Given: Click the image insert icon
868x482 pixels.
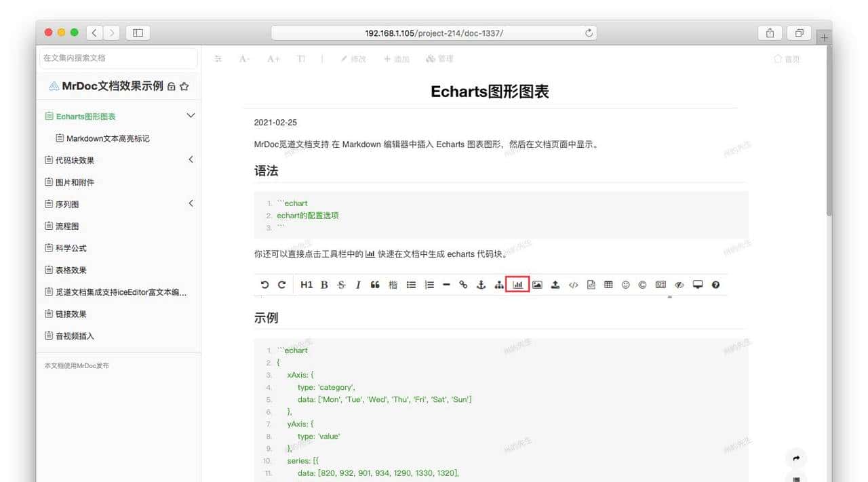Looking at the screenshot, I should (x=537, y=285).
